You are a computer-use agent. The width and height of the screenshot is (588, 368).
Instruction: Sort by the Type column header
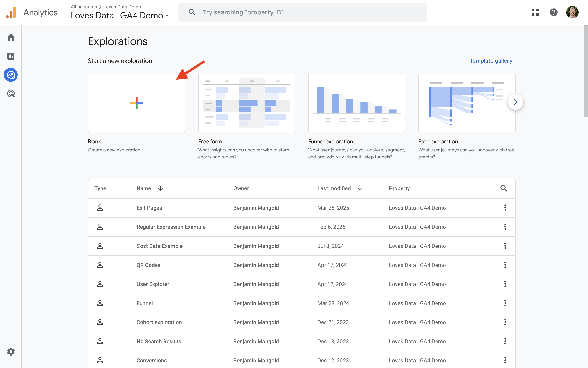pyautogui.click(x=100, y=188)
